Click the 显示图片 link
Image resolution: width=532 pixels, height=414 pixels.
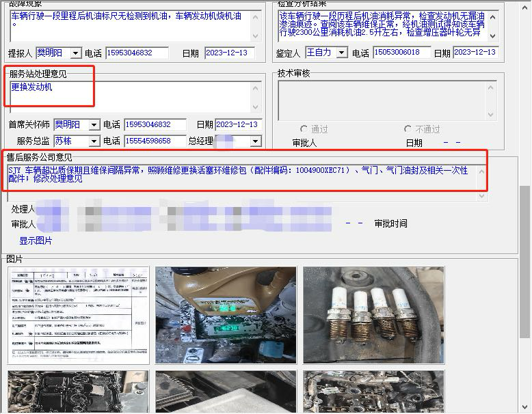tap(35, 240)
